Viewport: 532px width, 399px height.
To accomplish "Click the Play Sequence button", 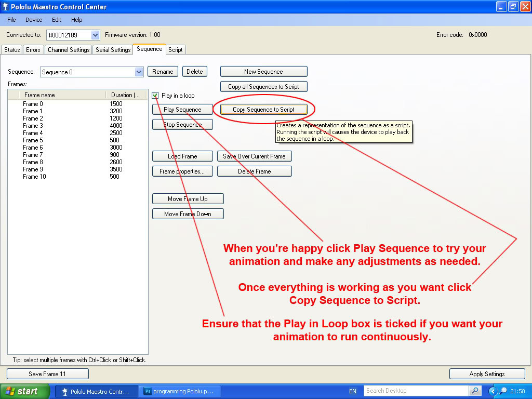I will [x=182, y=110].
